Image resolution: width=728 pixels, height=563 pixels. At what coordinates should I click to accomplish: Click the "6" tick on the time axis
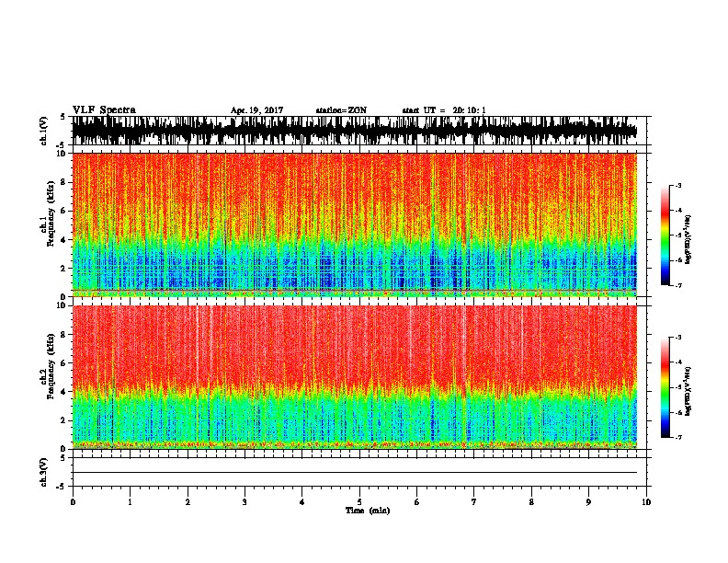tap(417, 502)
